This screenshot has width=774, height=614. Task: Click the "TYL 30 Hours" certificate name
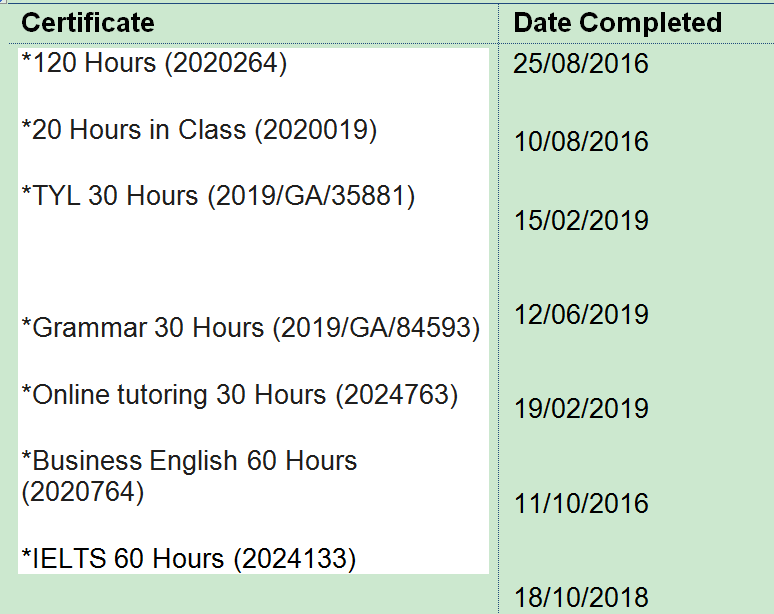(x=110, y=195)
